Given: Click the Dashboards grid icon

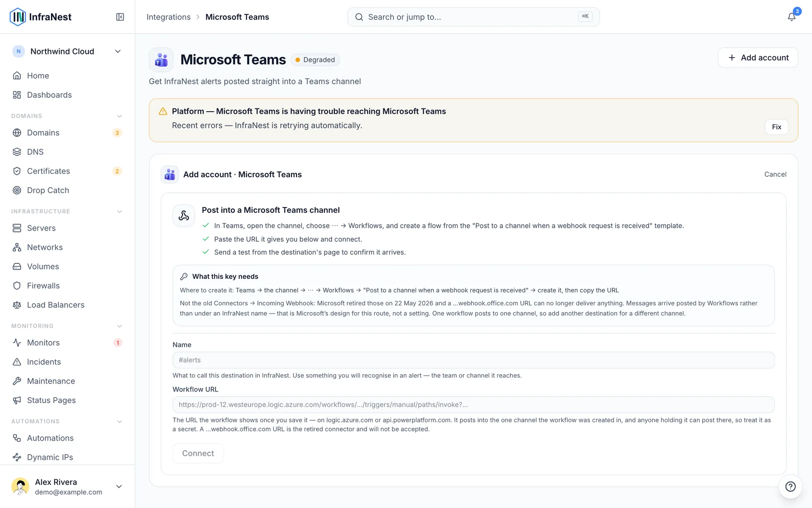Looking at the screenshot, I should pos(17,95).
